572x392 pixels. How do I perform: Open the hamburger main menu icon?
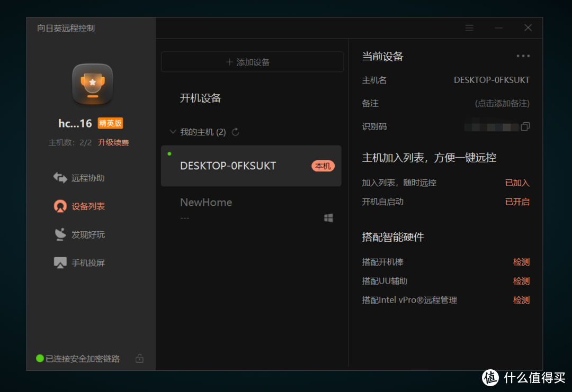click(x=469, y=28)
